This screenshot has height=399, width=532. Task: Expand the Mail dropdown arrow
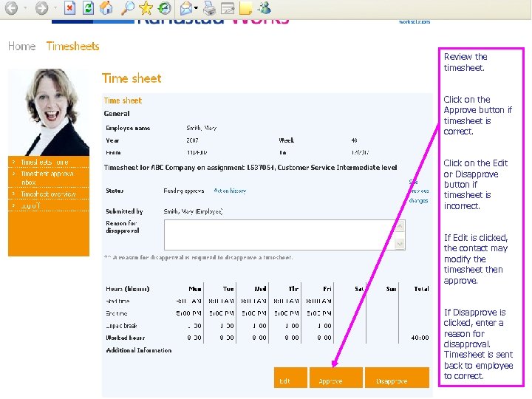196,8
